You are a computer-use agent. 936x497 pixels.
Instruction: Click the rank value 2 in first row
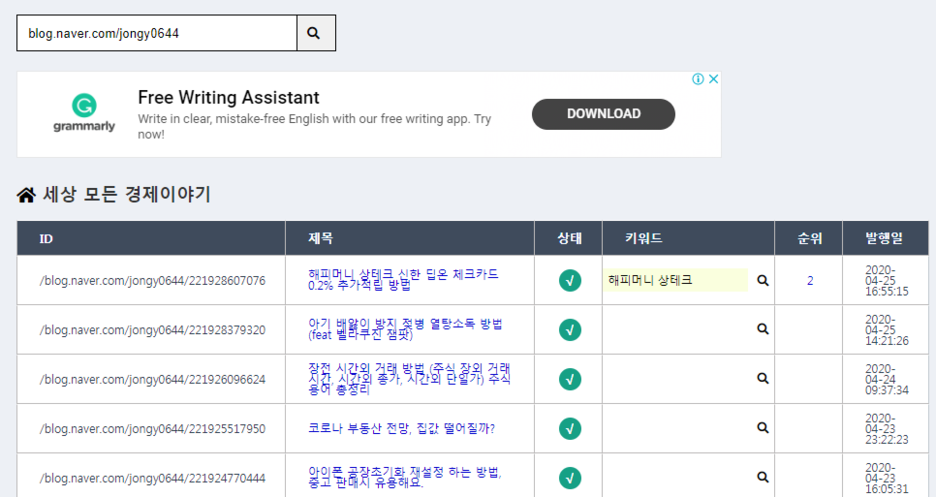tap(810, 280)
